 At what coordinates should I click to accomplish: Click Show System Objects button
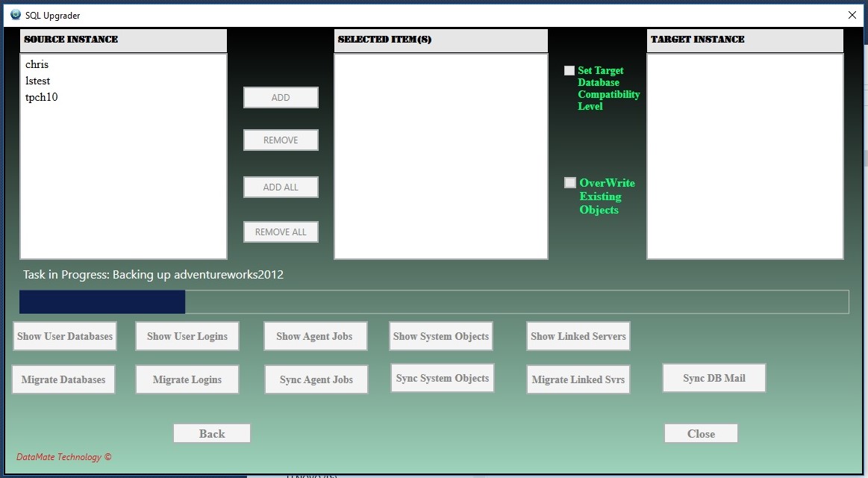[440, 336]
